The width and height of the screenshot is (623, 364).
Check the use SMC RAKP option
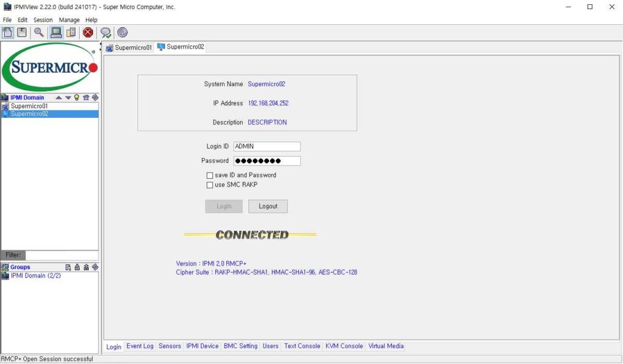(x=210, y=185)
